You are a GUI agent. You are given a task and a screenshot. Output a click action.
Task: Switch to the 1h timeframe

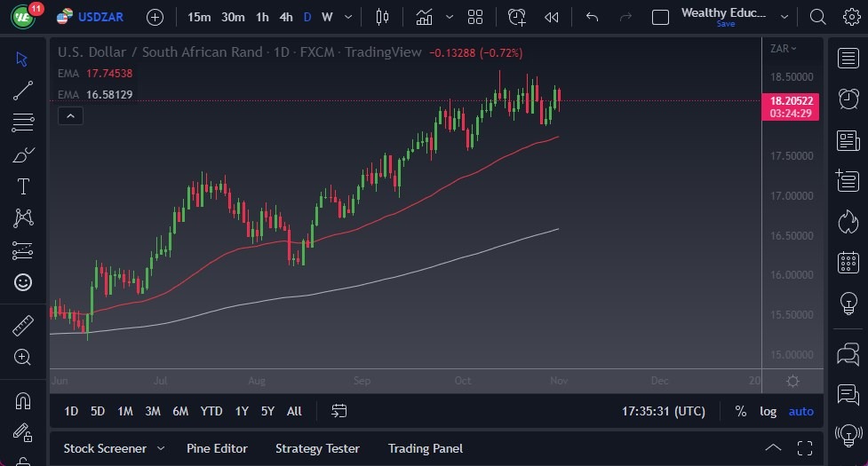point(262,17)
